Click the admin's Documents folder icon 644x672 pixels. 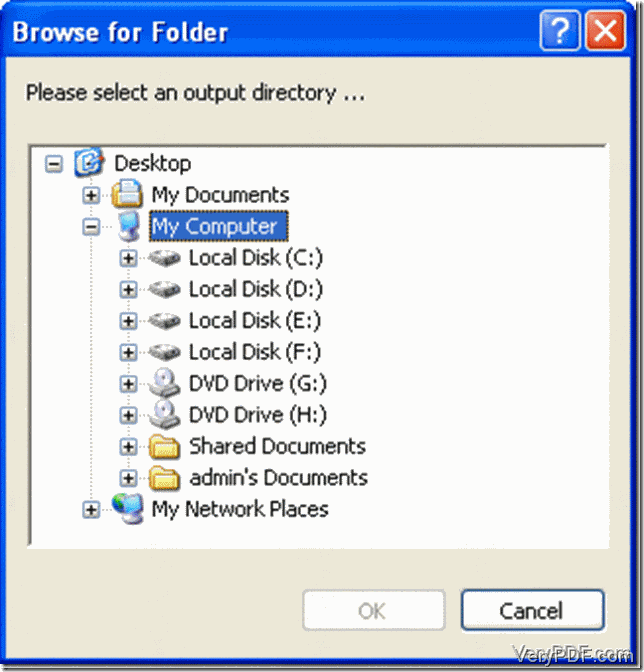164,478
